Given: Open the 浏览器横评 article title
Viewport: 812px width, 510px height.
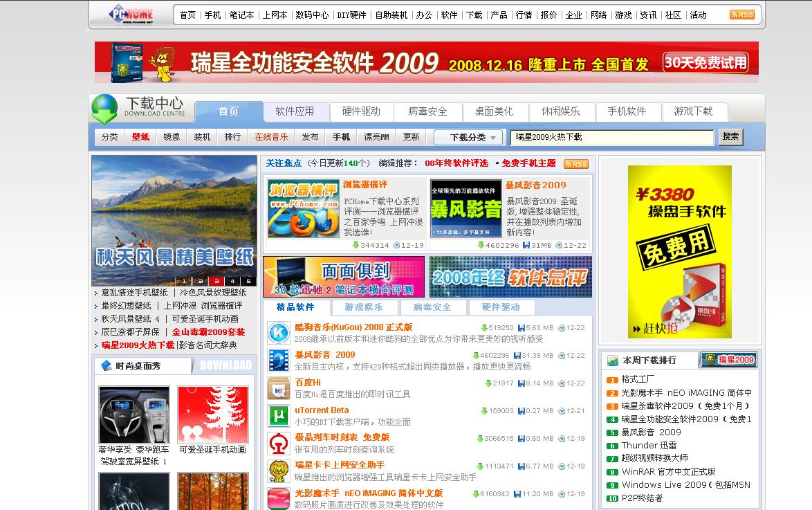Looking at the screenshot, I should point(365,185).
